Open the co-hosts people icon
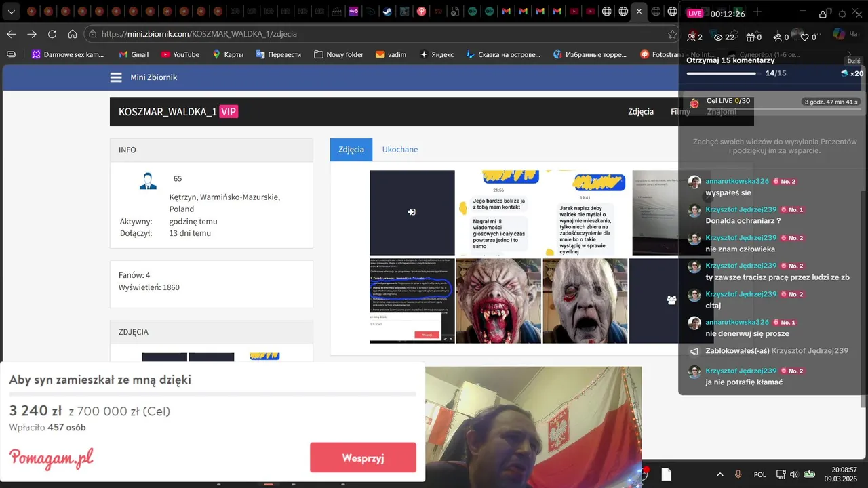The width and height of the screenshot is (868, 488). (691, 37)
